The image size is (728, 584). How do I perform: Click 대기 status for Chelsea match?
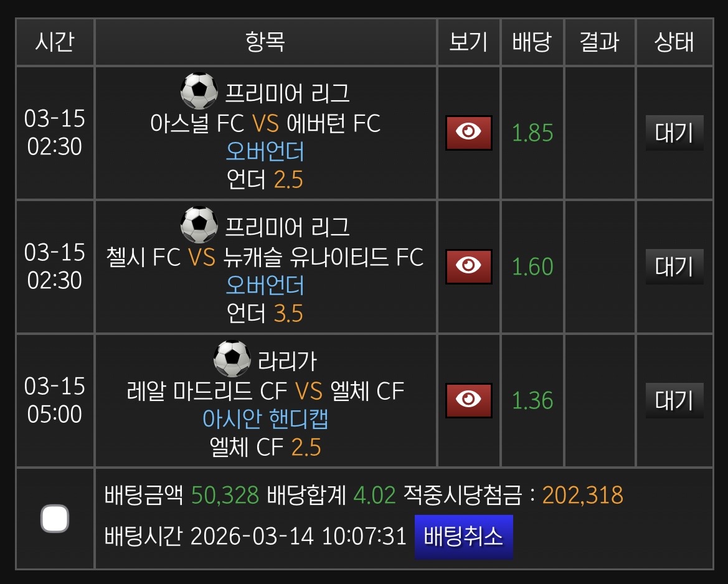point(674,266)
